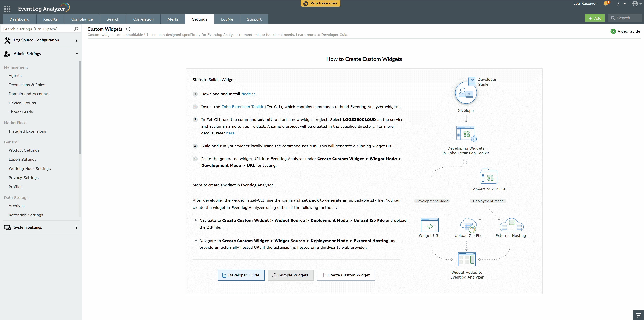Click inside the Search Settings input field
The width and height of the screenshot is (644, 320).
coord(38,29)
